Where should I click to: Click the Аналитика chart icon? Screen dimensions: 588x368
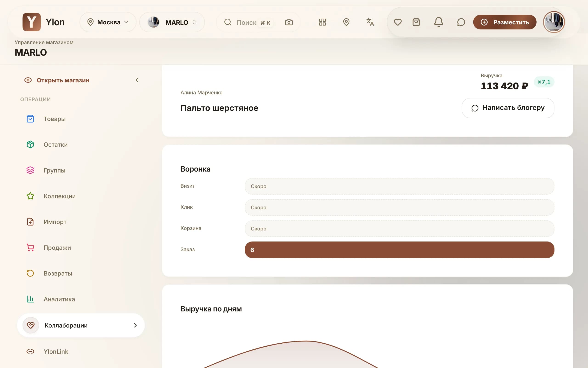pos(30,299)
